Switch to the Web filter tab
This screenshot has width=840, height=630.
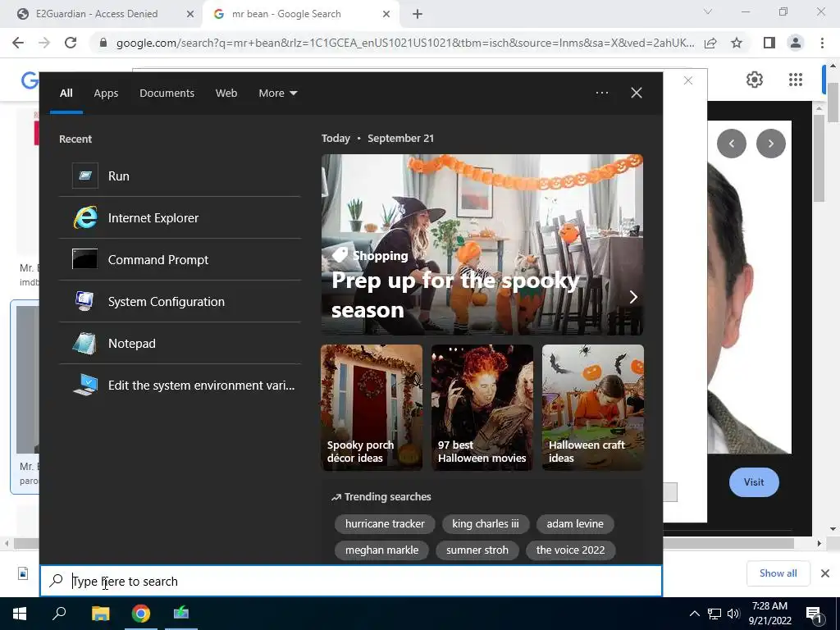(226, 94)
